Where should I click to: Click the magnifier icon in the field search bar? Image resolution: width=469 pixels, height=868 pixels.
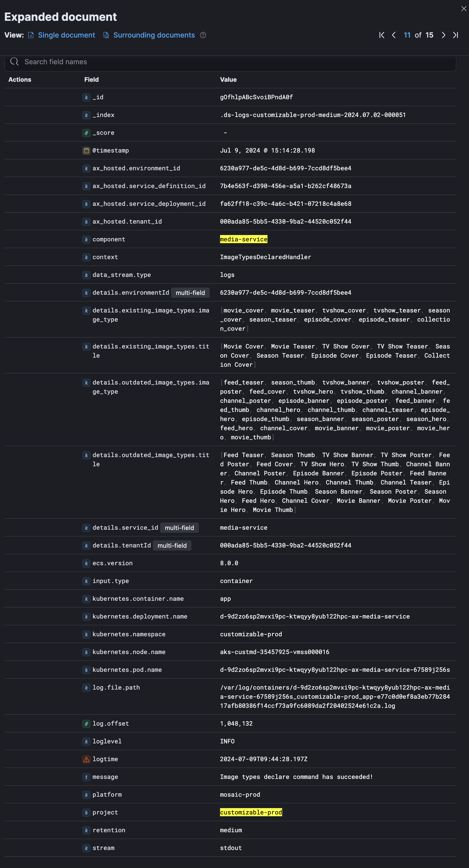(14, 62)
